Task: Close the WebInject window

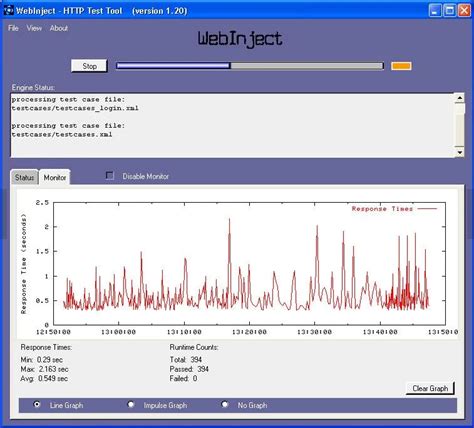Action: (464, 11)
